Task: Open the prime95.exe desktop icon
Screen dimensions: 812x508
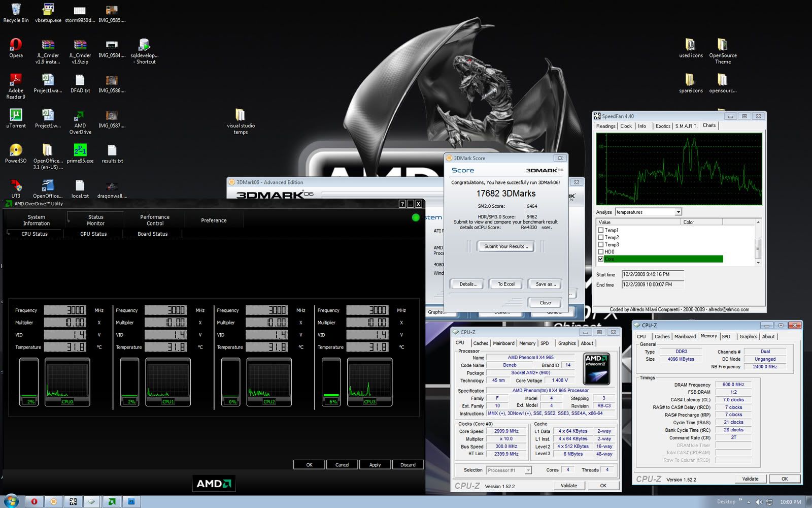Action: coord(80,151)
